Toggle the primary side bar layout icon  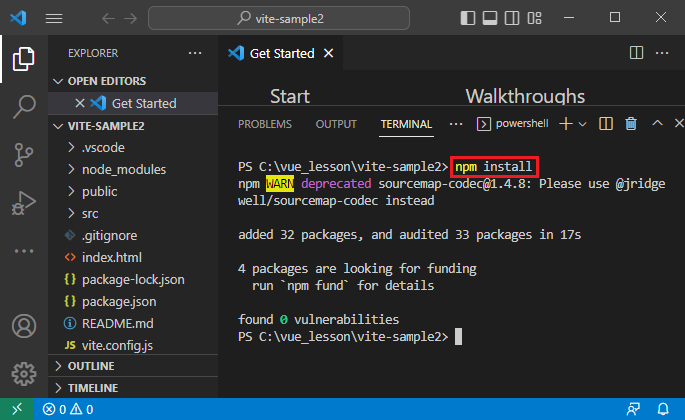pos(468,18)
